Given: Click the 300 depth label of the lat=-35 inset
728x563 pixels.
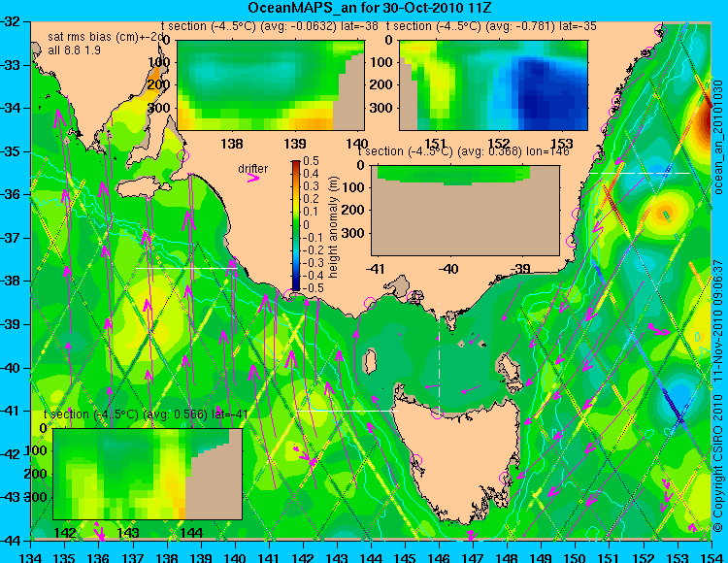Looking at the screenshot, I should coord(382,108).
